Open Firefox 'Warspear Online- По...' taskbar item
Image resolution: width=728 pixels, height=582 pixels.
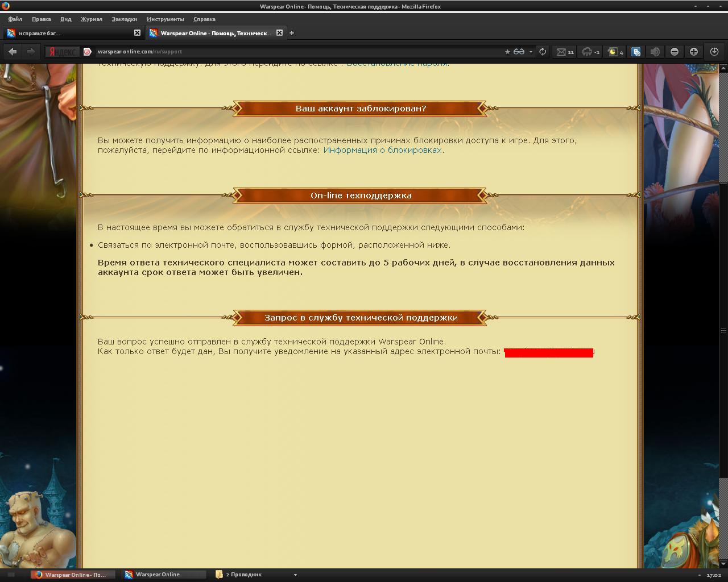coord(72,575)
